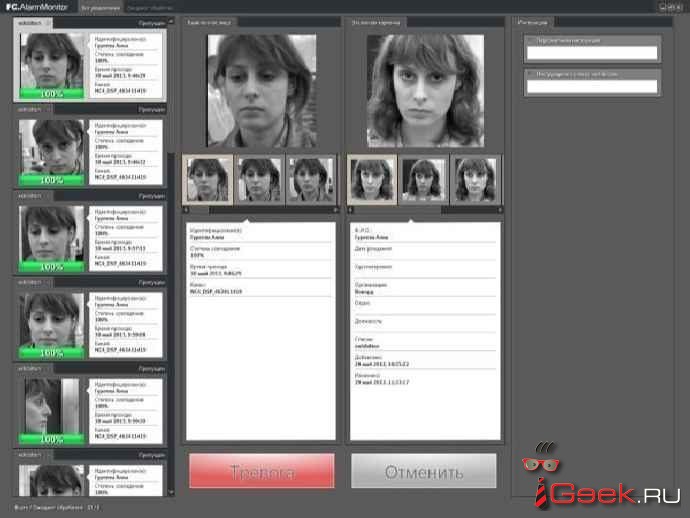Select the highlighted first reference photo thumbnail
Image resolution: width=690 pixels, height=518 pixels.
coord(372,180)
